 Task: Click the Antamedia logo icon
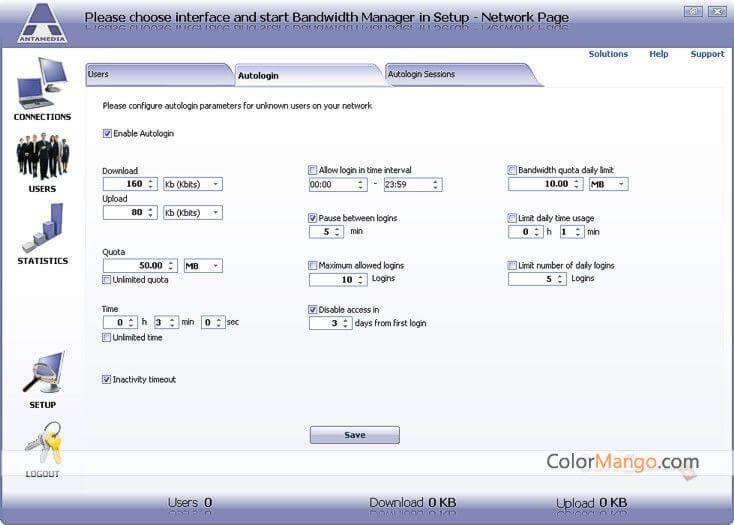tap(42, 22)
